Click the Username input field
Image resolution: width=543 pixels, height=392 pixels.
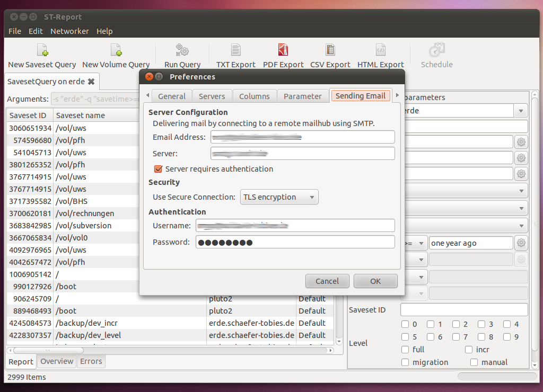click(x=295, y=226)
